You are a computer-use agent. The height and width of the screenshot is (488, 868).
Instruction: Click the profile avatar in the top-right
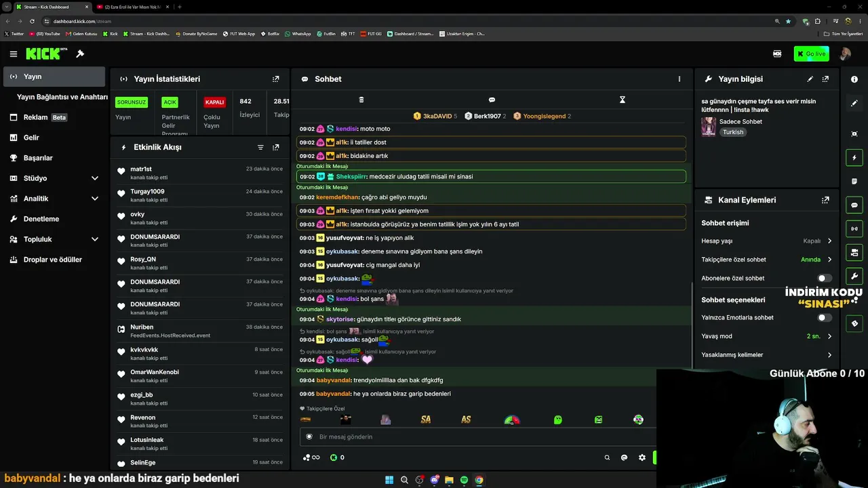845,54
